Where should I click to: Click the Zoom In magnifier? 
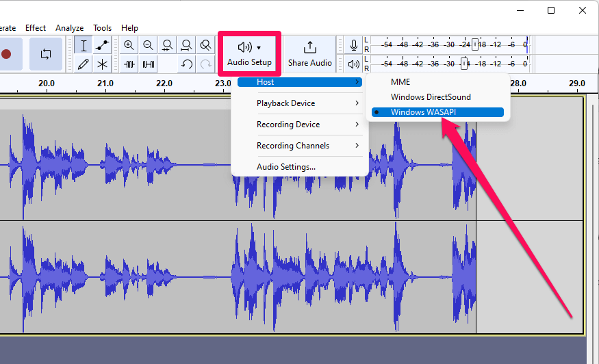(129, 45)
